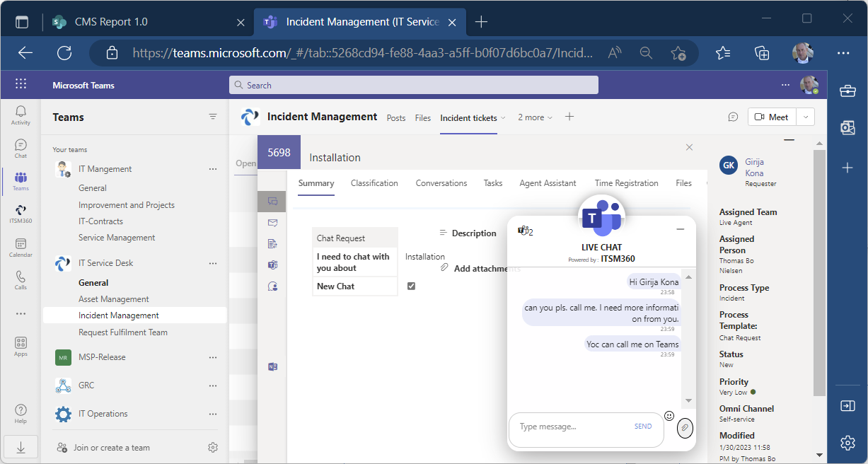Image resolution: width=868 pixels, height=464 pixels.
Task: Expand the Meet button dropdown arrow
Action: (x=806, y=117)
